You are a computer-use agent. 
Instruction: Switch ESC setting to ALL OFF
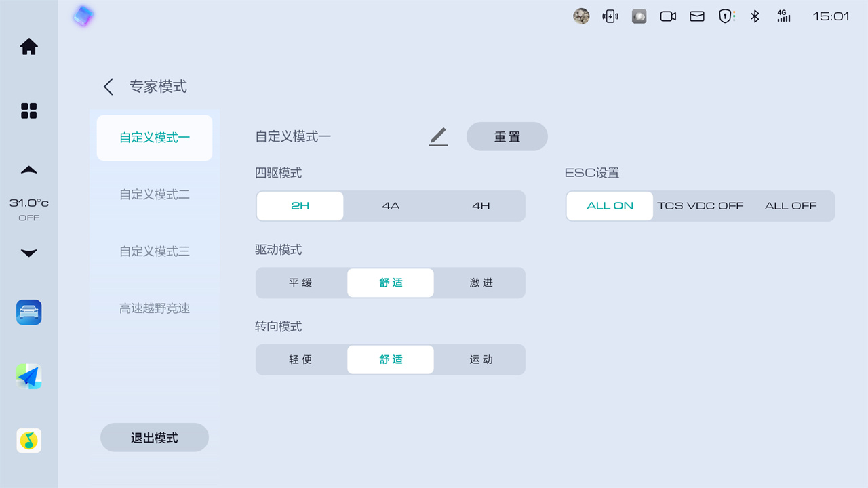(790, 206)
